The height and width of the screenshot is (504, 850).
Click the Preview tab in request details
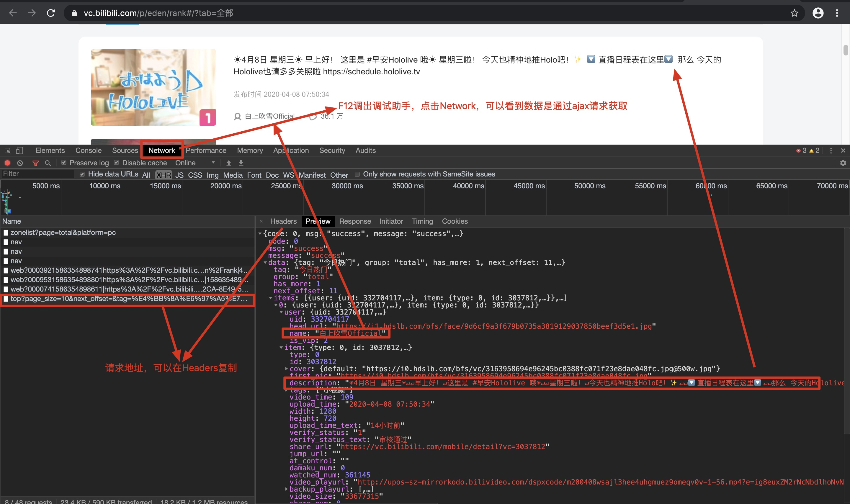coord(318,221)
